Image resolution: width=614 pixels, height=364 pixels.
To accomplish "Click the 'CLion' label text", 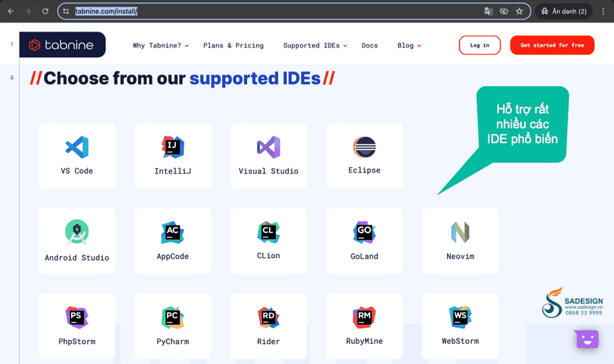I will 268,256.
